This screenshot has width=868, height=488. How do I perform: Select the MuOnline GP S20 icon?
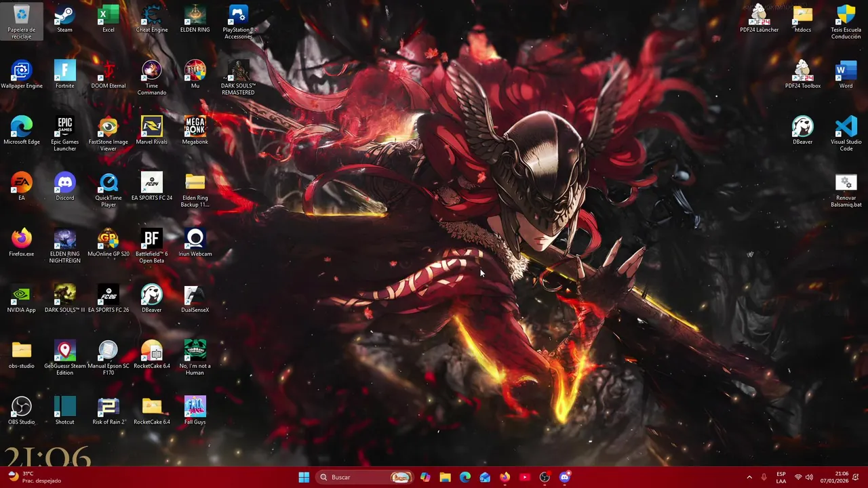(108, 243)
